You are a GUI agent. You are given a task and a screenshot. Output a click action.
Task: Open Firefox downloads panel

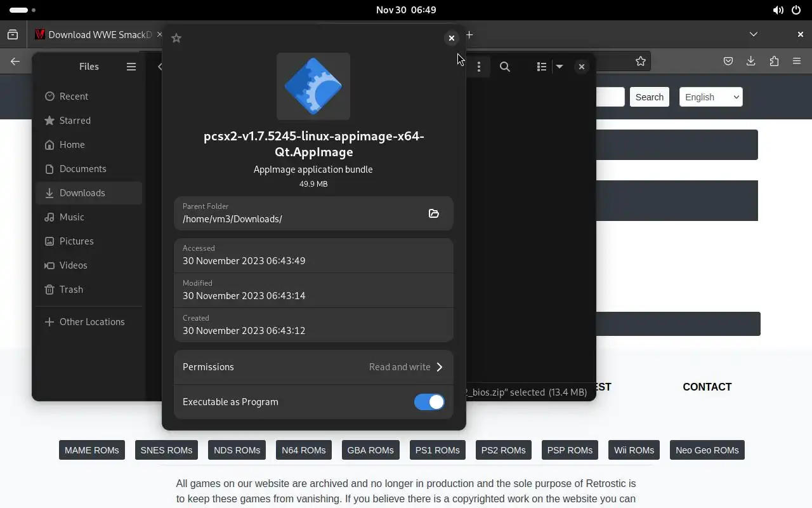tap(751, 62)
